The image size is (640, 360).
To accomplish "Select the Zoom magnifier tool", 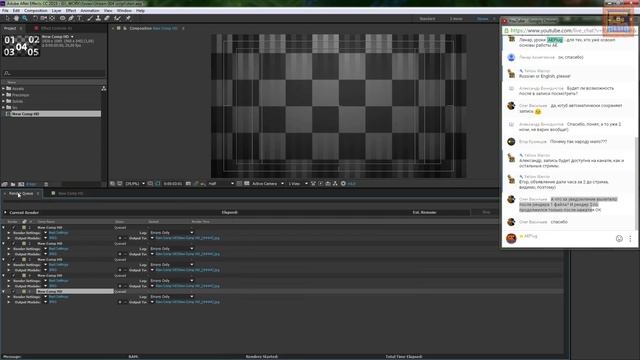I will [25, 18].
